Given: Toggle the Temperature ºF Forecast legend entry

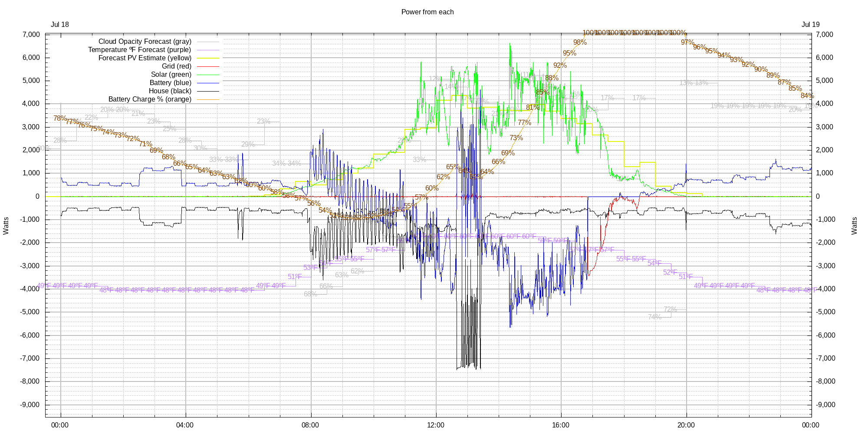Looking at the screenshot, I should [x=139, y=50].
